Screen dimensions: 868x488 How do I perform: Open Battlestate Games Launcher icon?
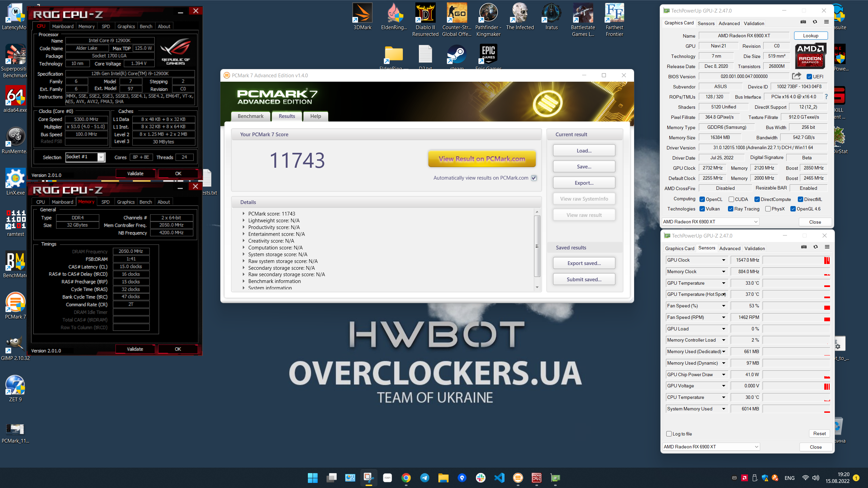click(583, 20)
